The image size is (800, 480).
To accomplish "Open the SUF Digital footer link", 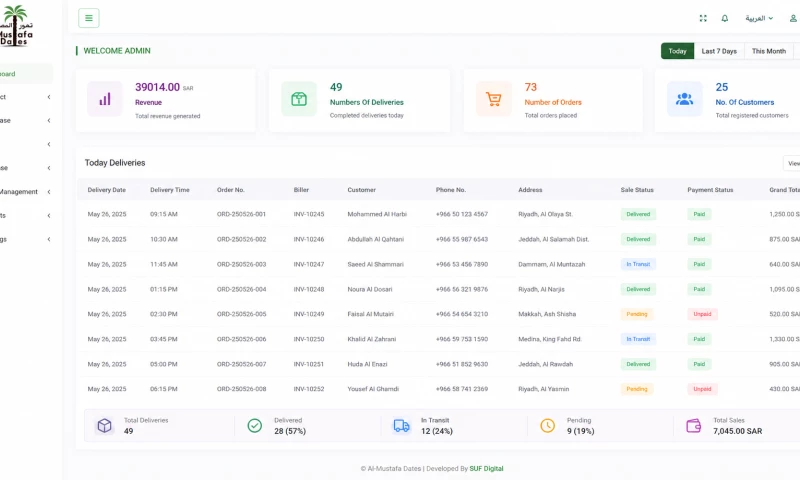I will coord(486,468).
